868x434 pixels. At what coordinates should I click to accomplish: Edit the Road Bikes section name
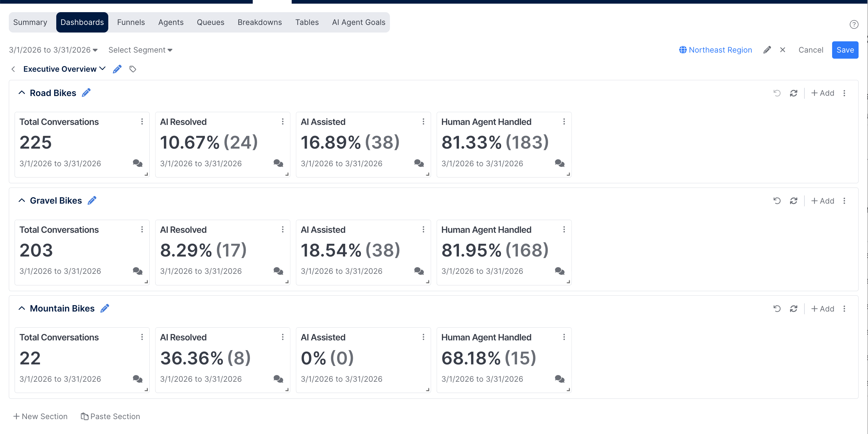click(86, 93)
